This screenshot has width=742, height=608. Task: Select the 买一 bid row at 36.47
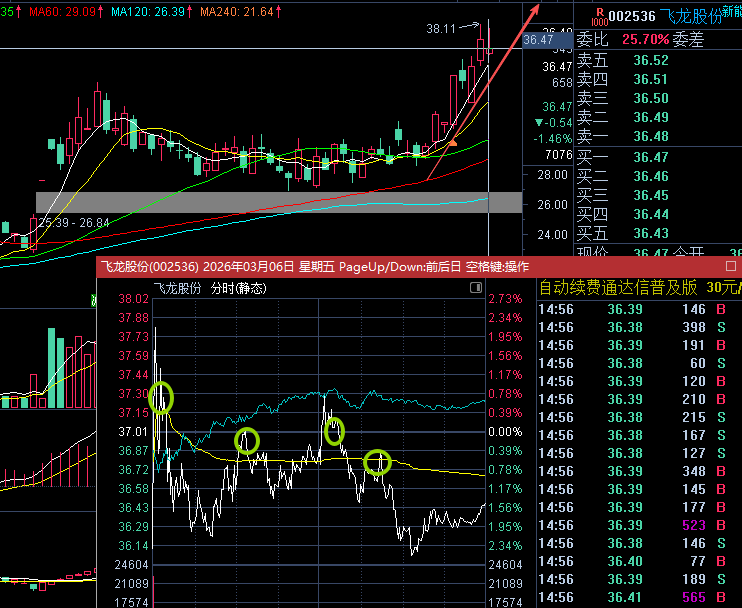click(658, 157)
